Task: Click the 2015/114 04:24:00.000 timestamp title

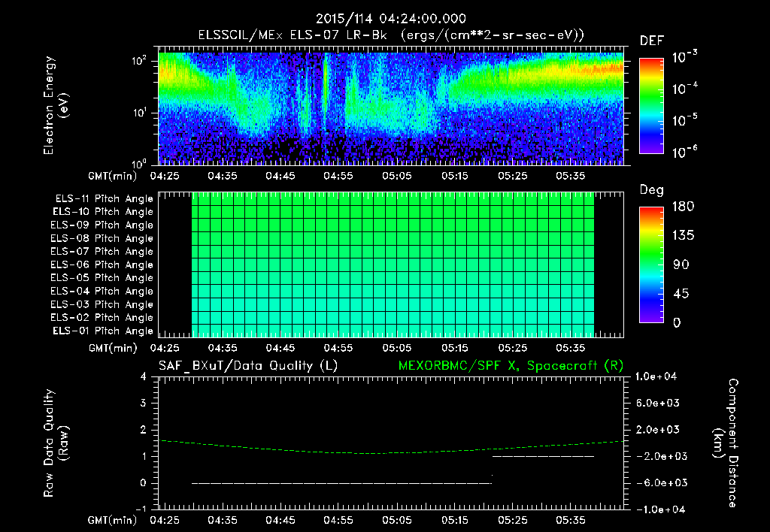Action: point(390,19)
